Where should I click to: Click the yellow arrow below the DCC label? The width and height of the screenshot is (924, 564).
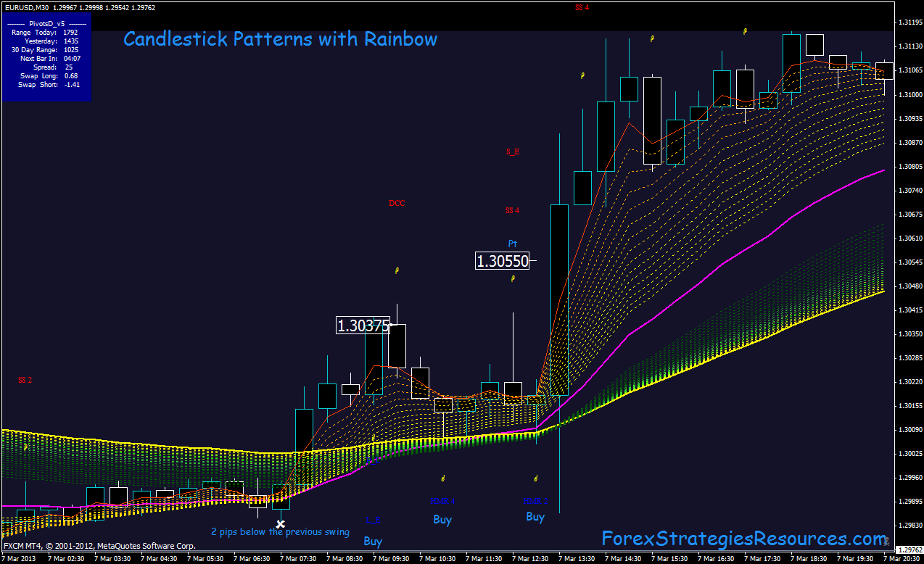(x=397, y=270)
